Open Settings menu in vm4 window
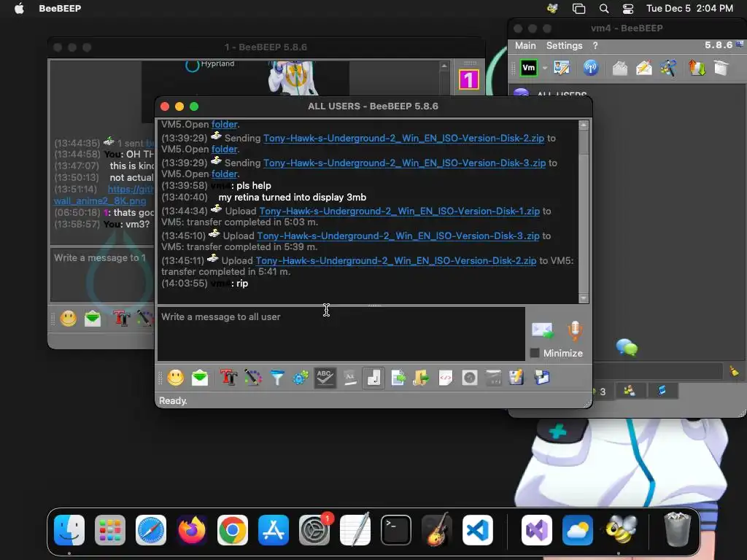The image size is (747, 560). (564, 46)
